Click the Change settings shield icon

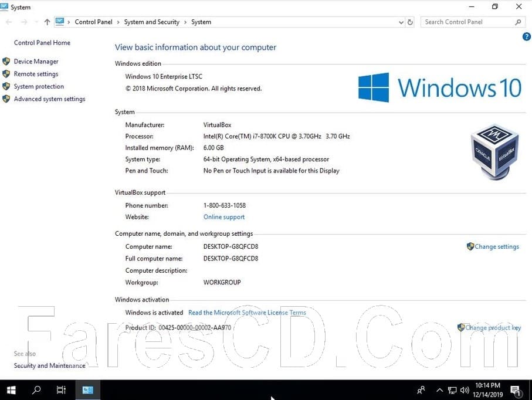click(x=470, y=246)
